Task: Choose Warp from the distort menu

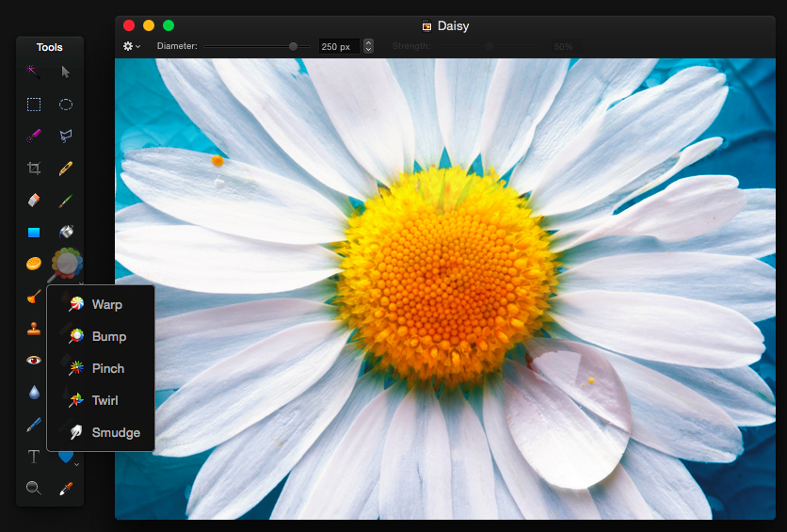Action: pos(106,304)
